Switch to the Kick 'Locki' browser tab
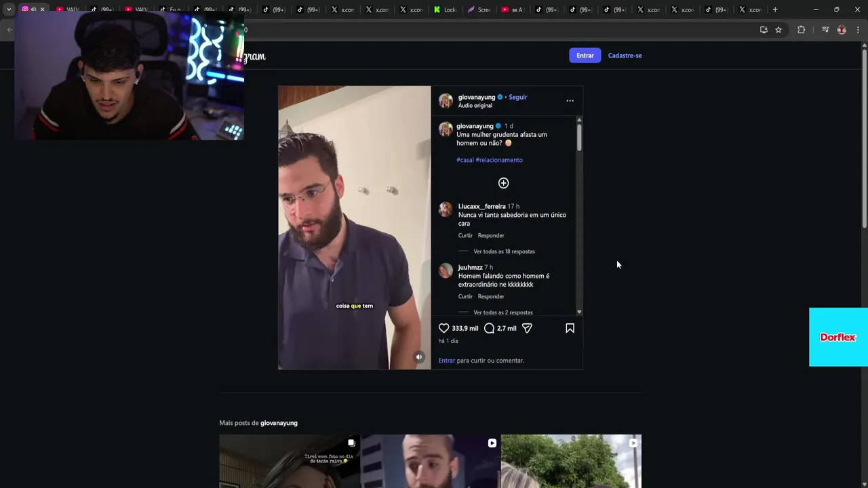 (446, 9)
